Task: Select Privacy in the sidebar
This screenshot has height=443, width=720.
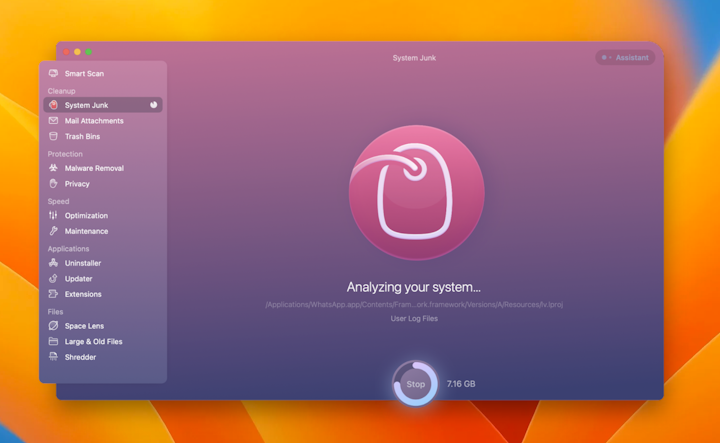Action: 103,184
